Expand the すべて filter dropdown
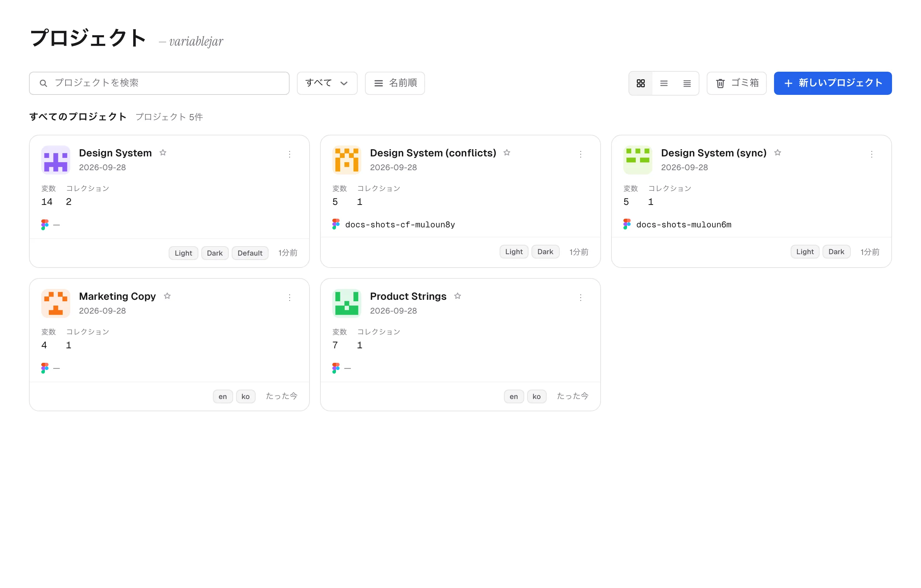This screenshot has height=588, width=921. [327, 83]
